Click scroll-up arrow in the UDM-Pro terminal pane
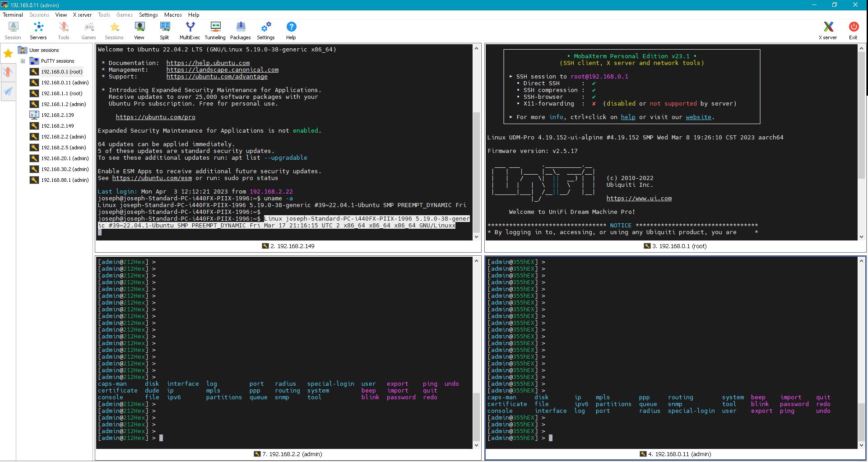Screen dimensions: 868x462 [x=861, y=48]
